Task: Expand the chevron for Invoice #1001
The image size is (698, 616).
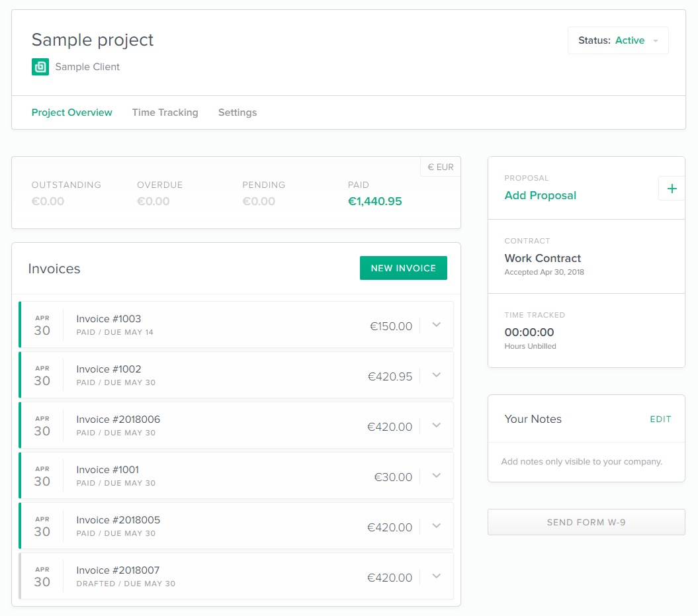Action: [437, 475]
